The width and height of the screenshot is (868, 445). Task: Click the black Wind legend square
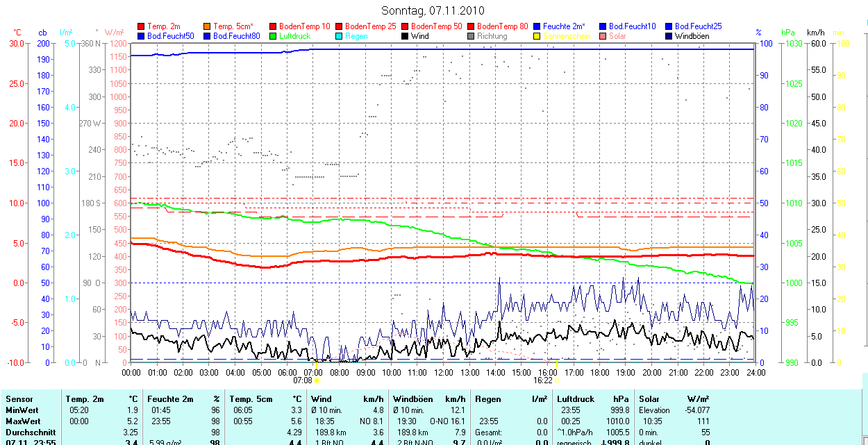[x=405, y=36]
